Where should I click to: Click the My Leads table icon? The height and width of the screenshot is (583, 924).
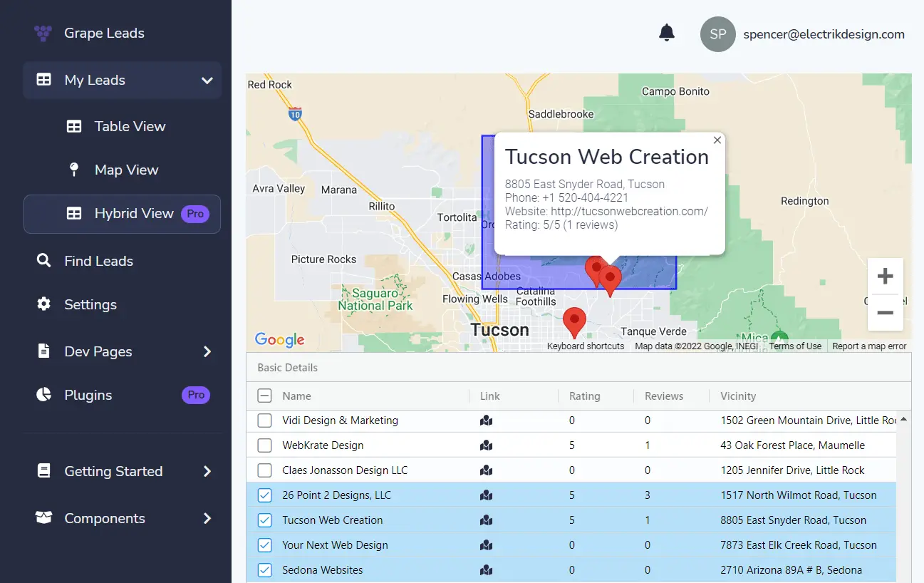point(44,80)
